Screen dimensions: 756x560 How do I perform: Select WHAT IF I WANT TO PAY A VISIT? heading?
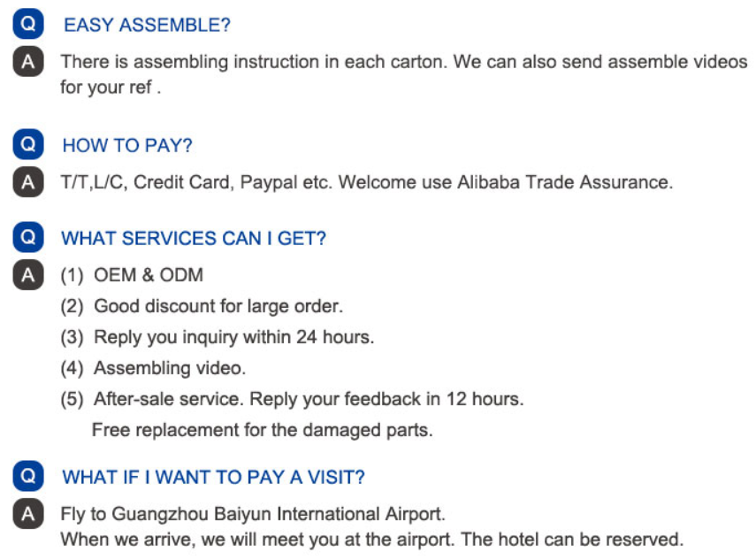coord(213,477)
